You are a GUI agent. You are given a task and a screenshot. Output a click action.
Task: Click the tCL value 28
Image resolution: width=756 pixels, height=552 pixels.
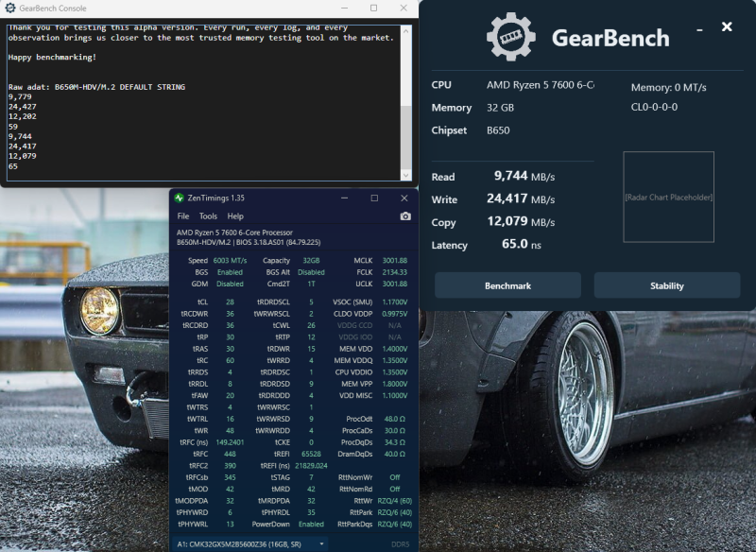tap(230, 302)
